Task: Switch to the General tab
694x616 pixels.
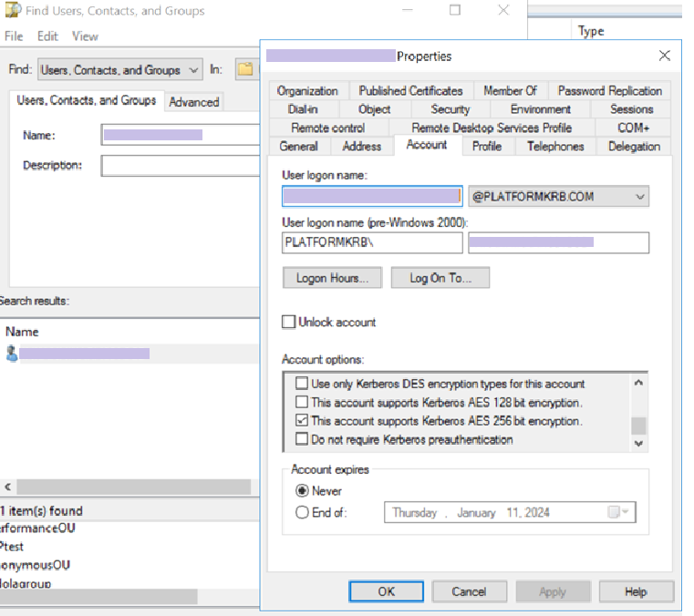Action: pyautogui.click(x=299, y=147)
